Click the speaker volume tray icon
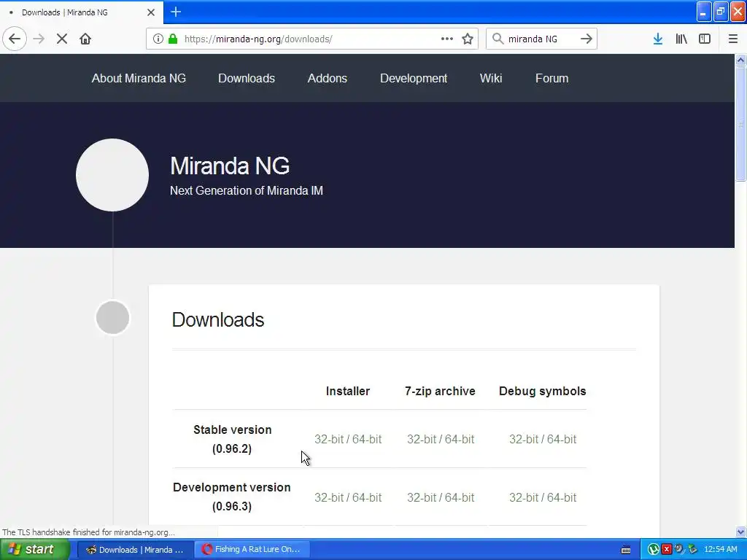The height and width of the screenshot is (560, 747). pos(679,550)
